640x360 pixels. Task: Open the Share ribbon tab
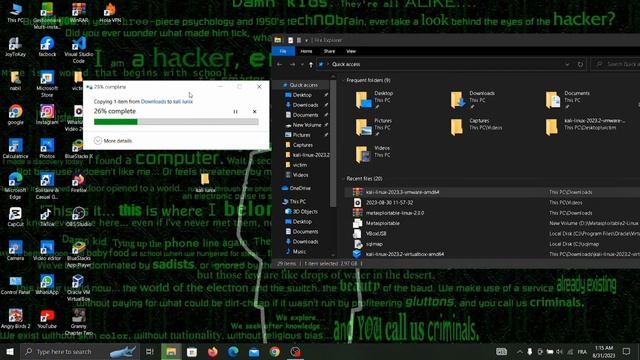(329, 51)
